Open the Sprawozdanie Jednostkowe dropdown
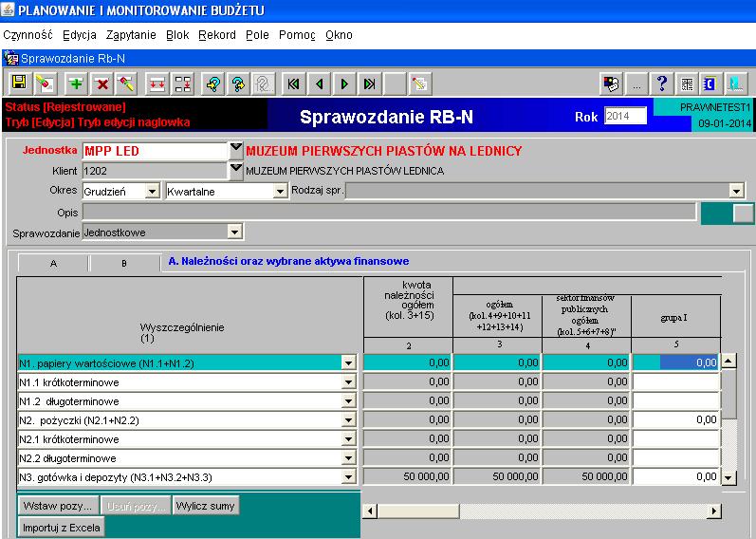756x539 pixels. click(x=234, y=232)
